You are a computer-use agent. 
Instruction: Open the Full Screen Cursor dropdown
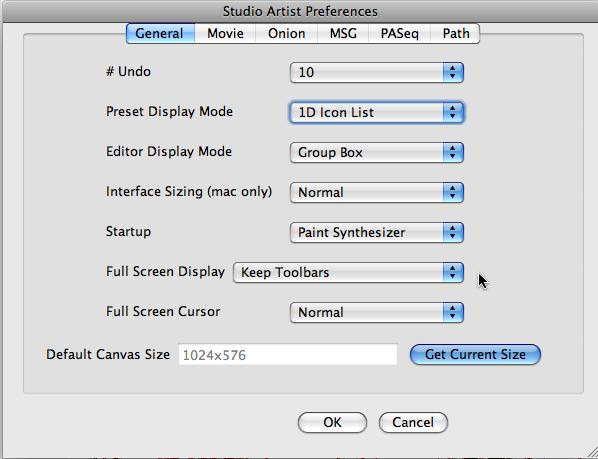[x=377, y=313]
